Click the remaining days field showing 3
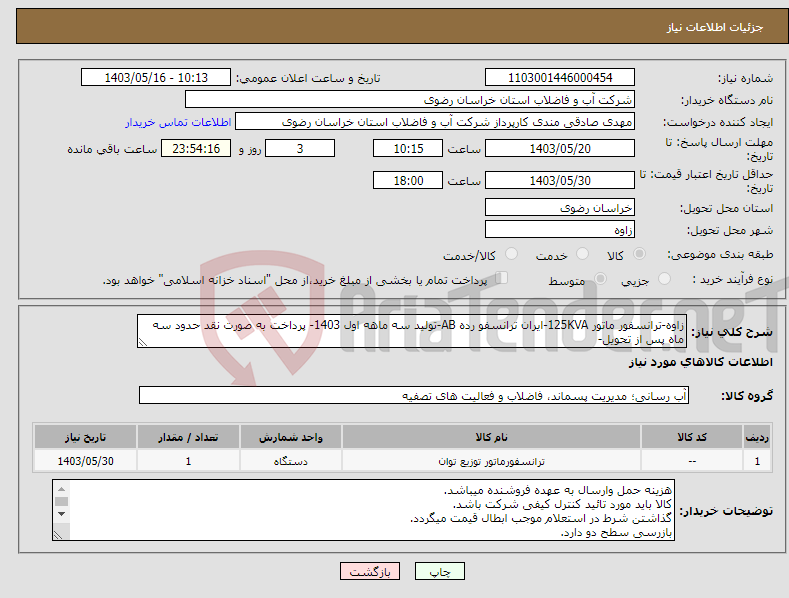Viewport: 789px width, 598px height. [x=300, y=148]
